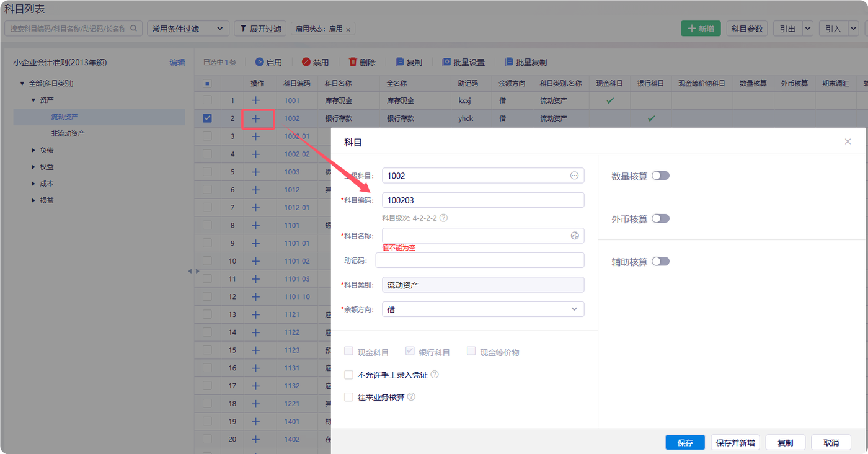Toggle the select-all header checkbox
868x454 pixels.
click(x=207, y=83)
